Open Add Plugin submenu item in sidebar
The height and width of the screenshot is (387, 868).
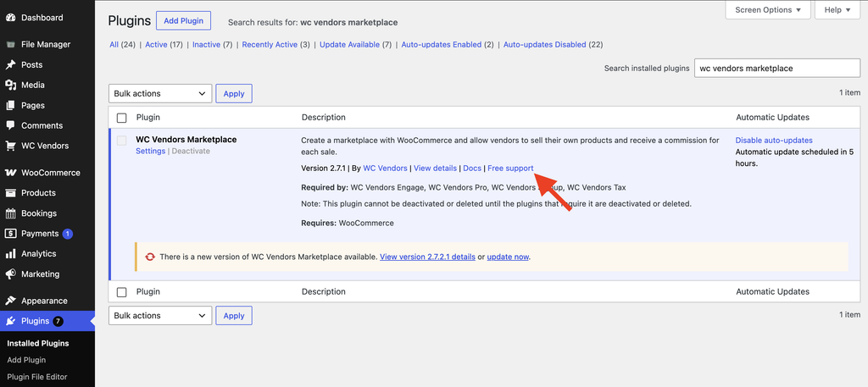(x=26, y=360)
